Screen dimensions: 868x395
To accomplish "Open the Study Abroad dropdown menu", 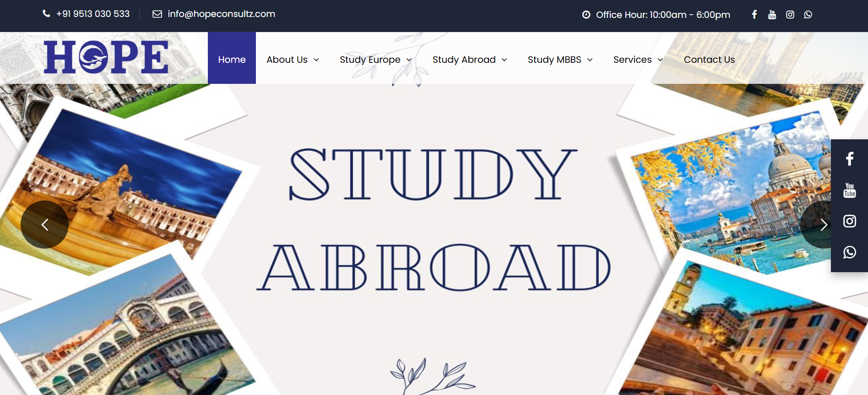I will click(x=470, y=60).
